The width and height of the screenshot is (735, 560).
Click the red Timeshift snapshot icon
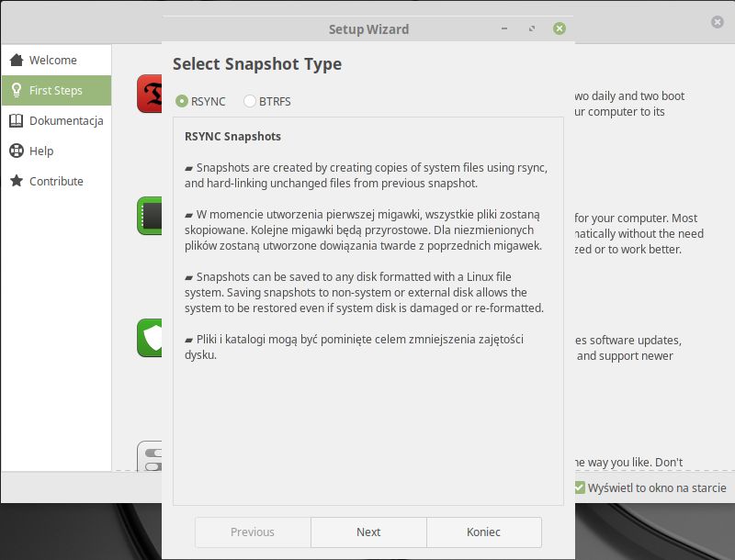150,94
